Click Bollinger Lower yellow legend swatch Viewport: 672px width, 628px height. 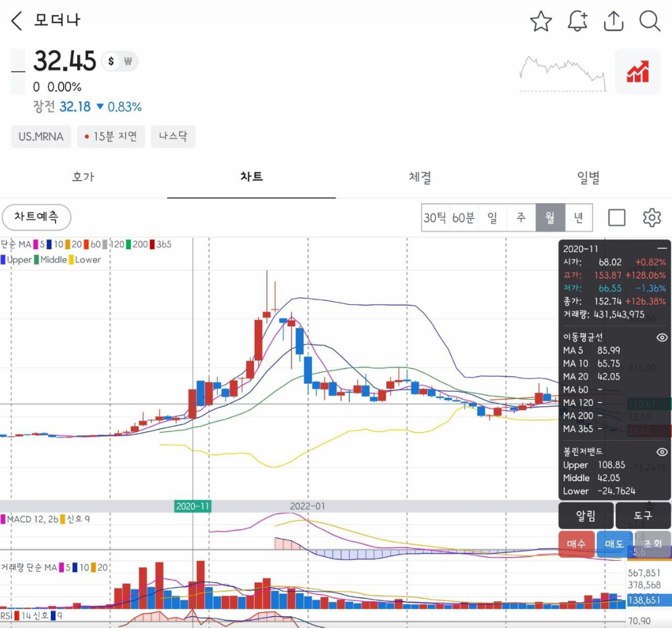coord(72,260)
